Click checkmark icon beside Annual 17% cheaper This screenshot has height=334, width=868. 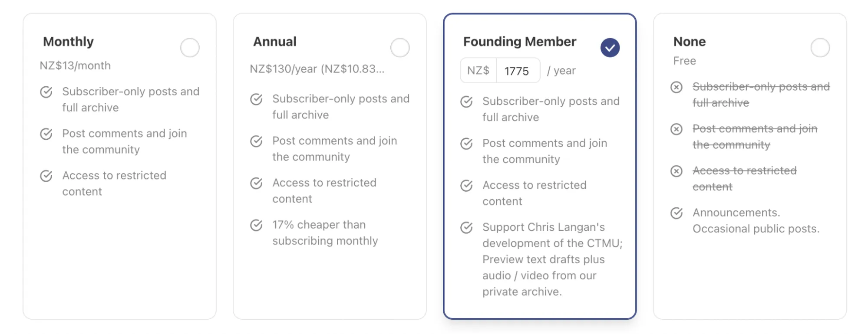pyautogui.click(x=257, y=225)
